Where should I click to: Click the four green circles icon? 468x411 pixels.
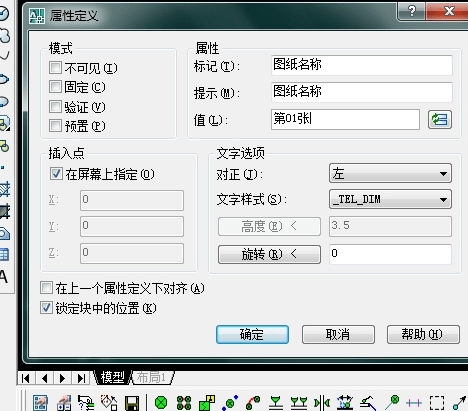[184, 403]
